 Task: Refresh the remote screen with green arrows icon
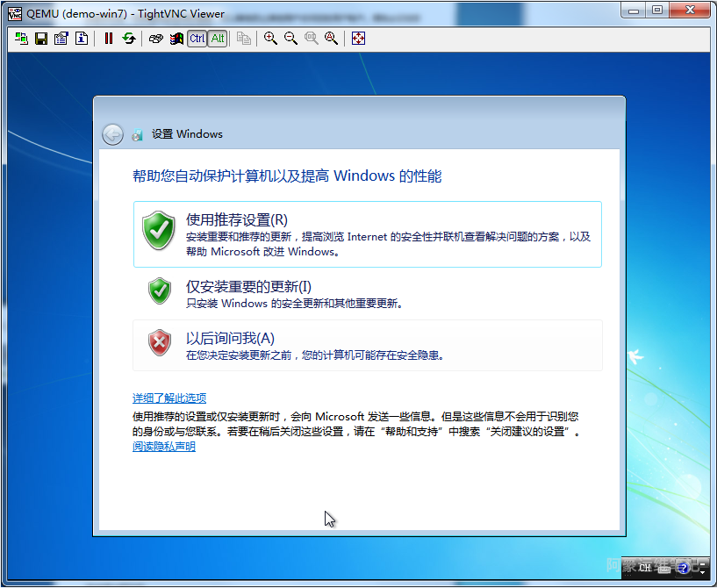pyautogui.click(x=129, y=39)
